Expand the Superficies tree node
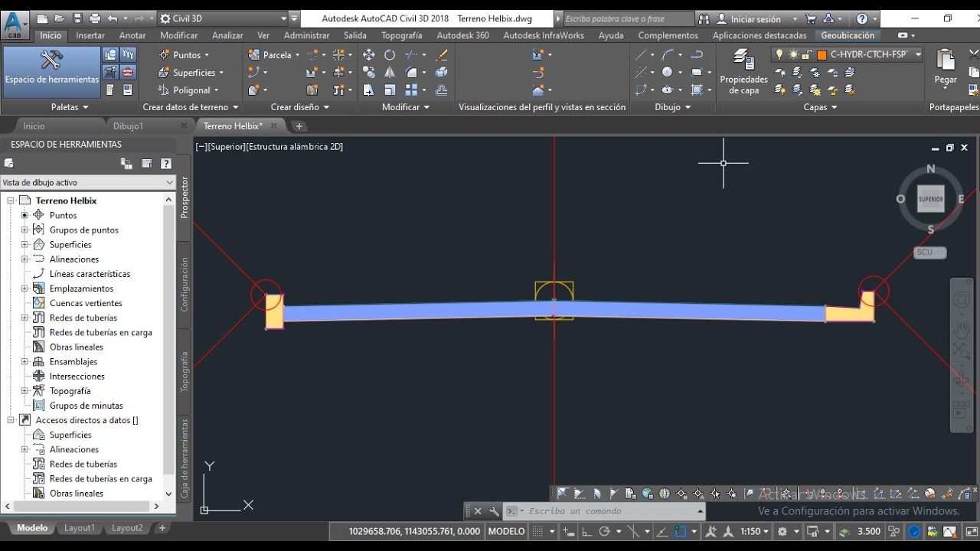The width and height of the screenshot is (980, 551). pyautogui.click(x=24, y=244)
